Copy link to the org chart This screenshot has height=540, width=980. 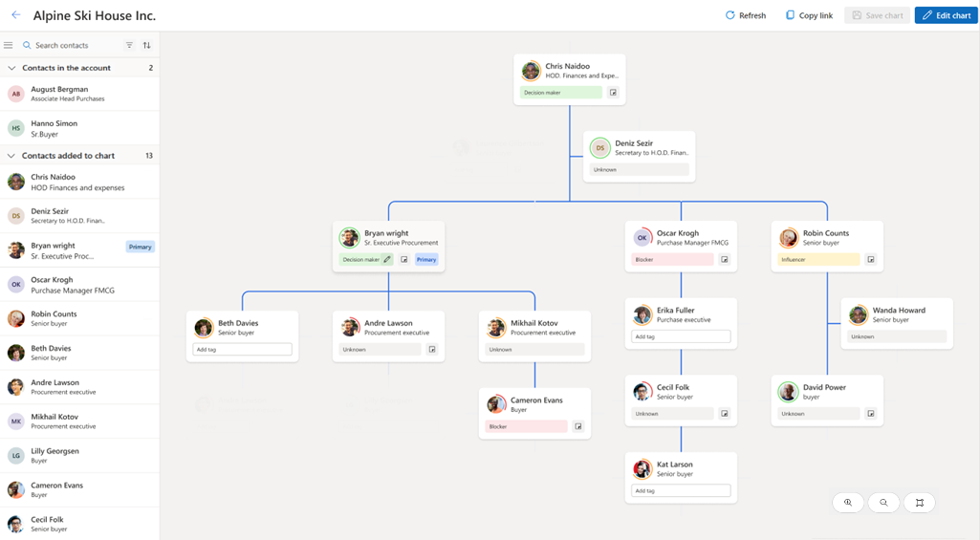810,15
